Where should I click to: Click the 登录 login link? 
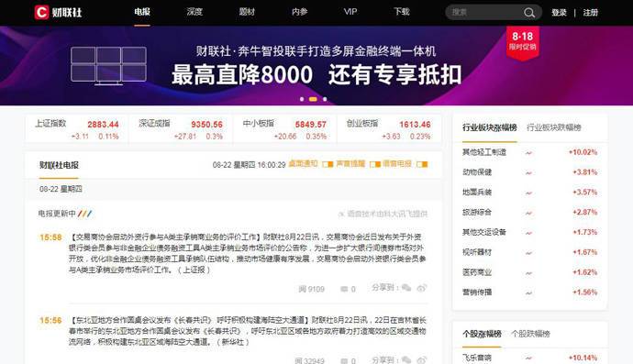point(559,13)
